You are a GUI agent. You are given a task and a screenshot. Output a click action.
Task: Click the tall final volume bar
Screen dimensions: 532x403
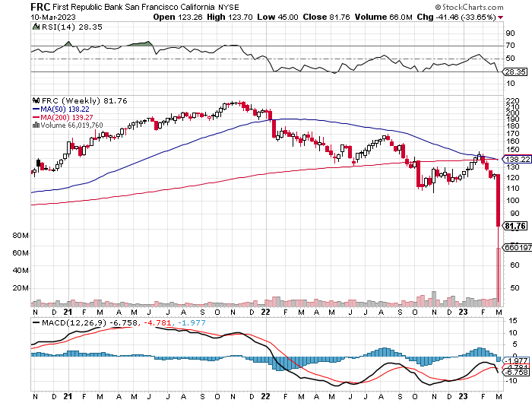499,277
